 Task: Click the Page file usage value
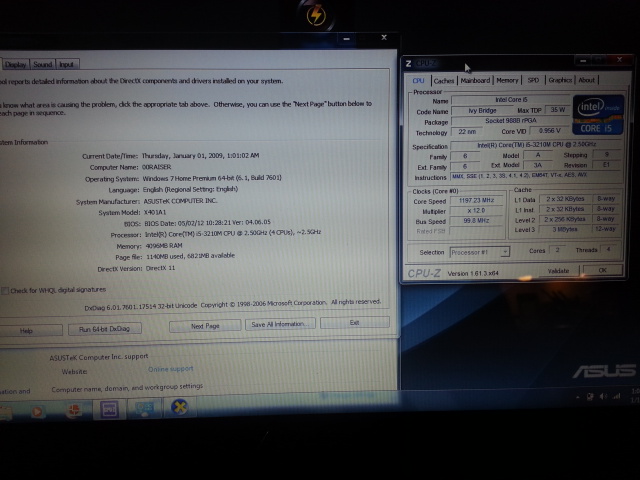(x=190, y=256)
